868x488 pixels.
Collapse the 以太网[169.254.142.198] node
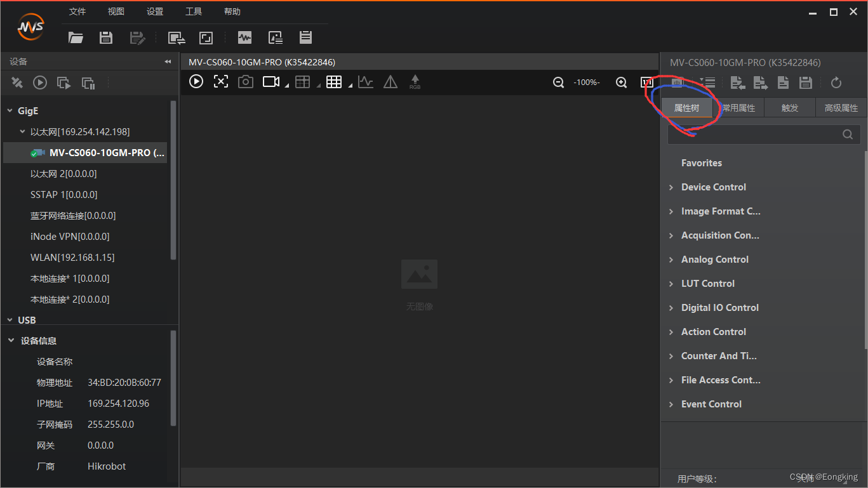pyautogui.click(x=23, y=132)
